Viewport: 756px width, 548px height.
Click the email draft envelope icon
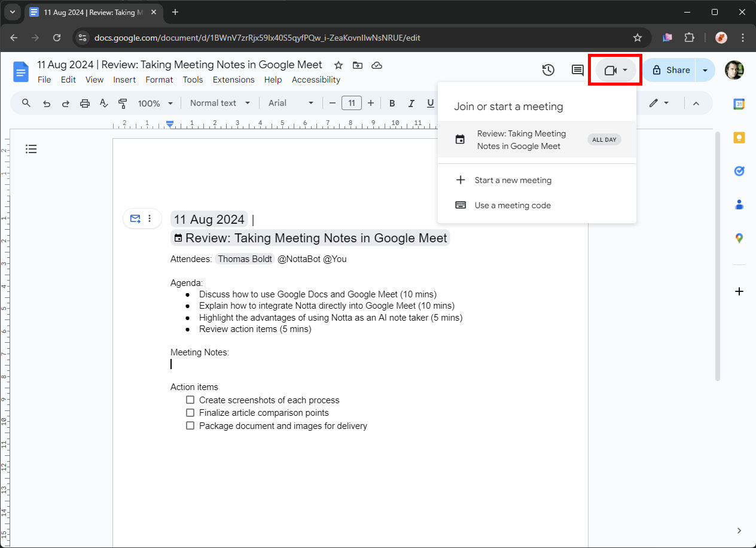pos(135,219)
